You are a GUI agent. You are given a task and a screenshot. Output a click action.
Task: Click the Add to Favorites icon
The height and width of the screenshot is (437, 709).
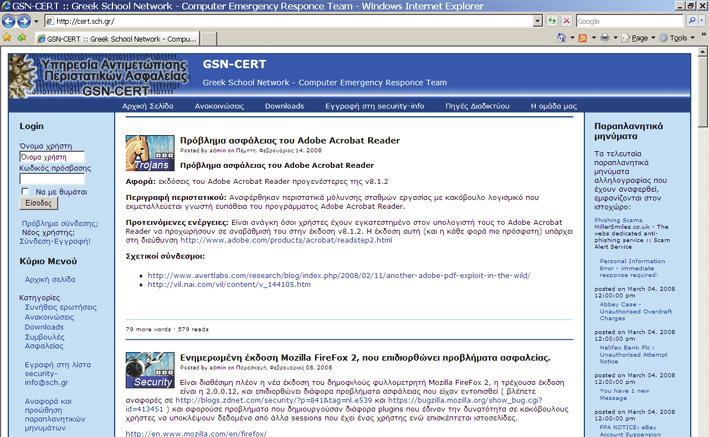click(x=21, y=38)
